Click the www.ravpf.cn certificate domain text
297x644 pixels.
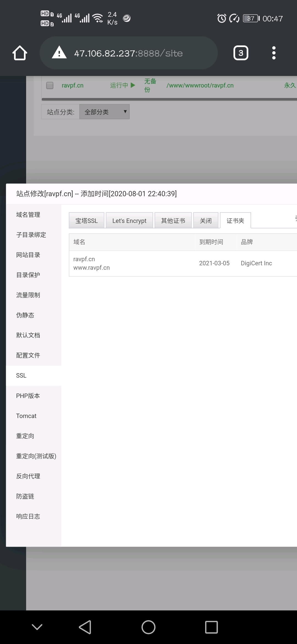[x=92, y=268]
